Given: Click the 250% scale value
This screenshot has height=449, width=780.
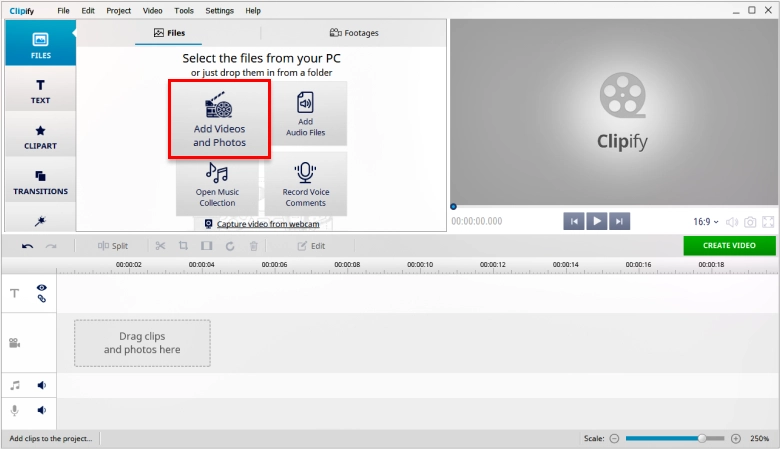Looking at the screenshot, I should coord(760,439).
